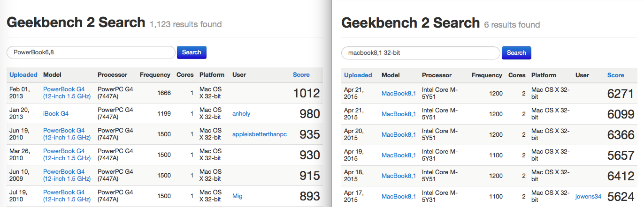
Task: Click score 6366 in MacBook8,1 results
Action: (x=621, y=135)
